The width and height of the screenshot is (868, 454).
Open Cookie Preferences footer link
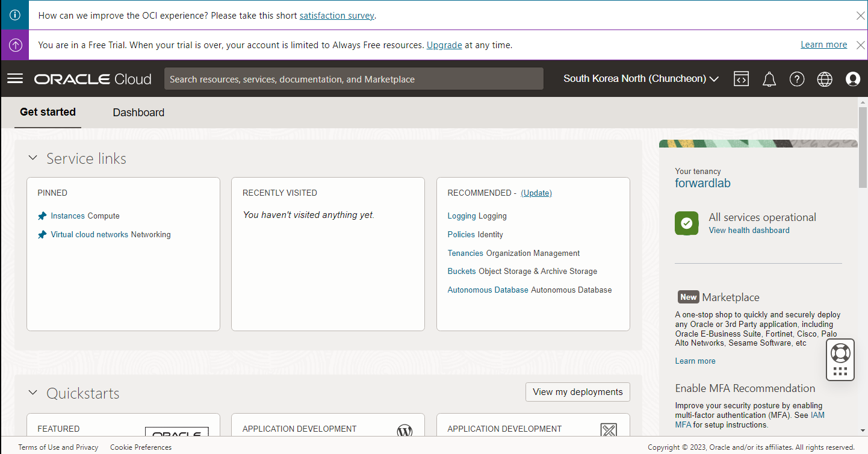(141, 447)
